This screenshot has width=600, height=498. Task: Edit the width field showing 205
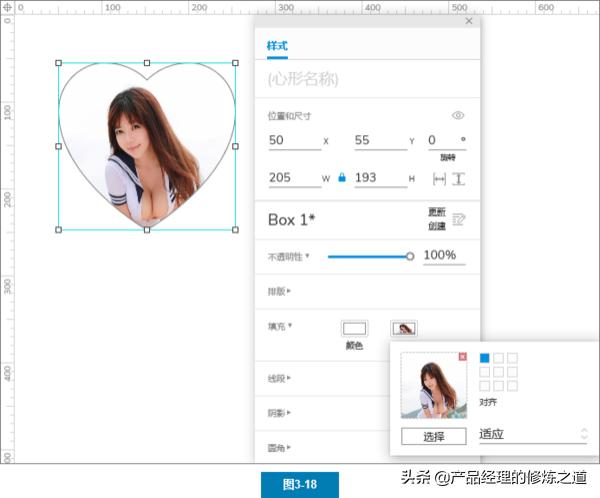[x=295, y=178]
